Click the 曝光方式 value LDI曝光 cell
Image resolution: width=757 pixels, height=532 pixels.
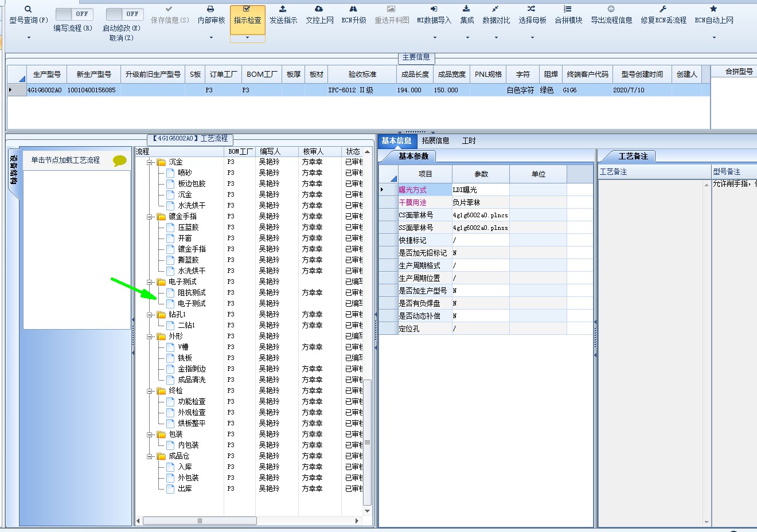[x=481, y=190]
